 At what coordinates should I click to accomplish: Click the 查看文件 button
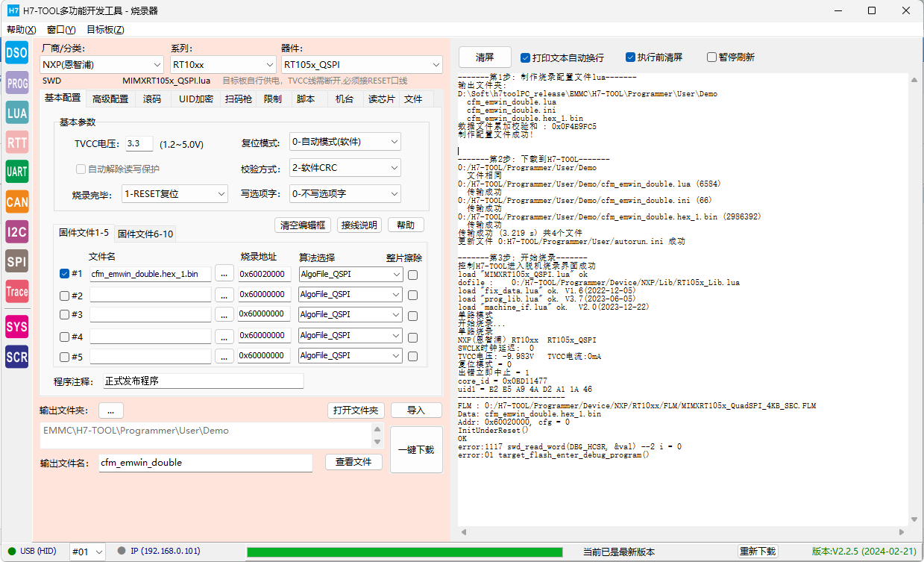point(353,462)
